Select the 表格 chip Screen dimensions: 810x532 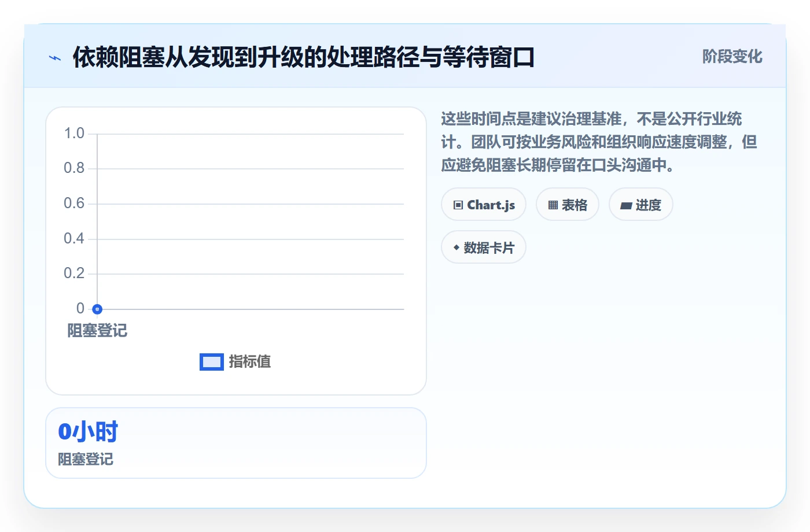click(568, 205)
